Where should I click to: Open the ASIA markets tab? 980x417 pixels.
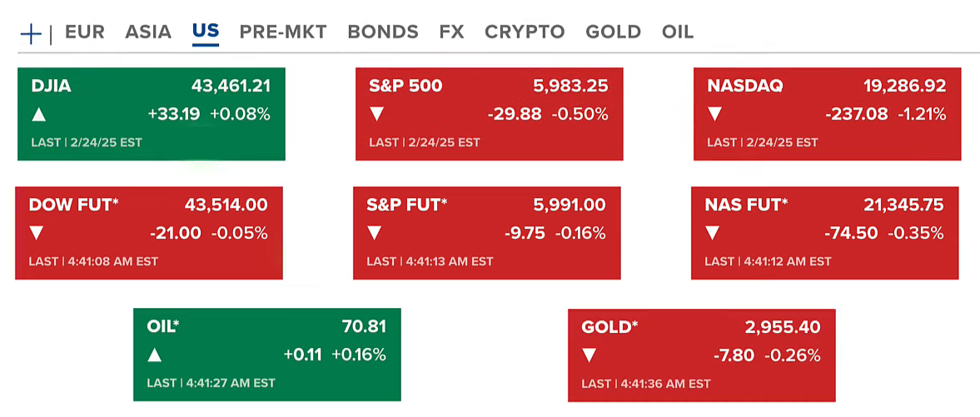tap(148, 32)
